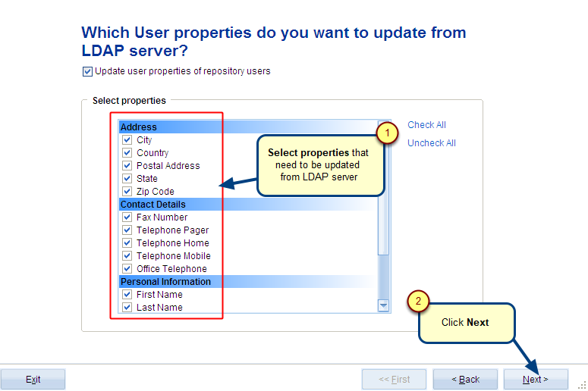This screenshot has width=588, height=391.
Task: Toggle the Telephone Mobile checkbox
Action: click(x=127, y=256)
